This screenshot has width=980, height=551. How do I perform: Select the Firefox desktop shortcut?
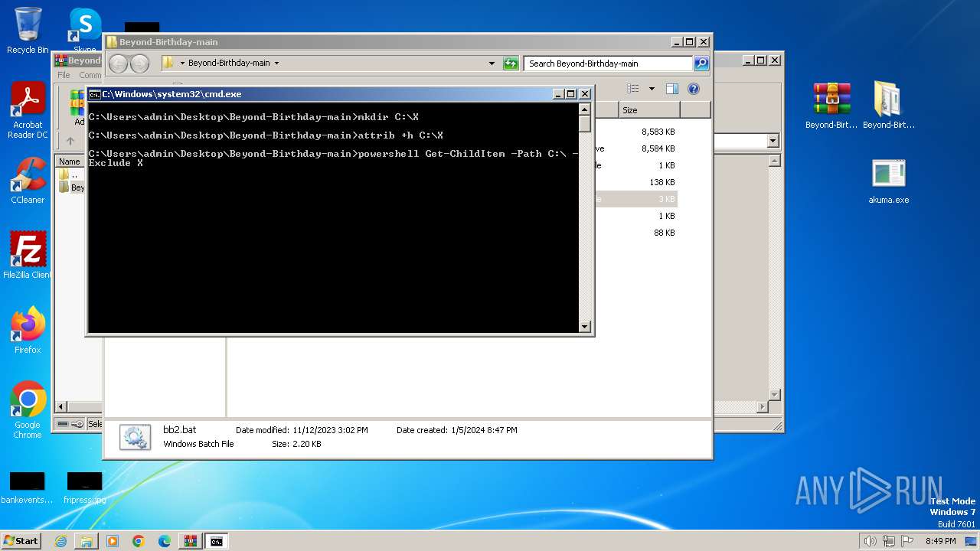point(28,330)
